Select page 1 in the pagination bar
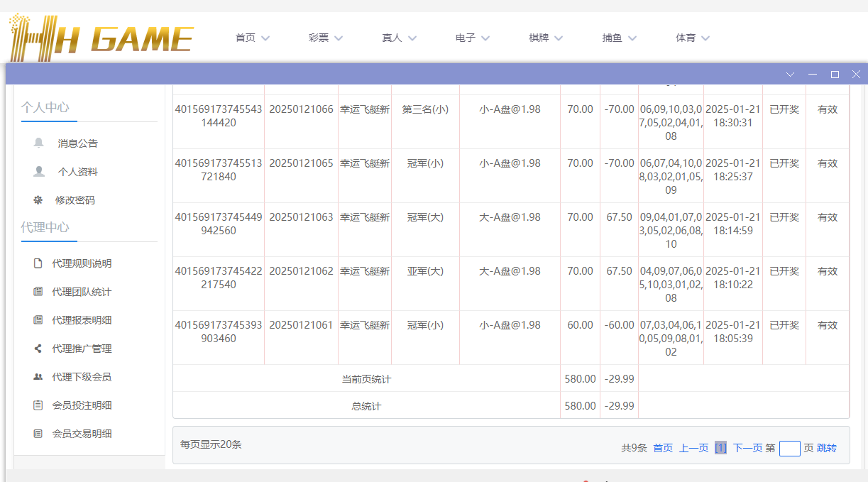This screenshot has height=482, width=868. tap(720, 448)
